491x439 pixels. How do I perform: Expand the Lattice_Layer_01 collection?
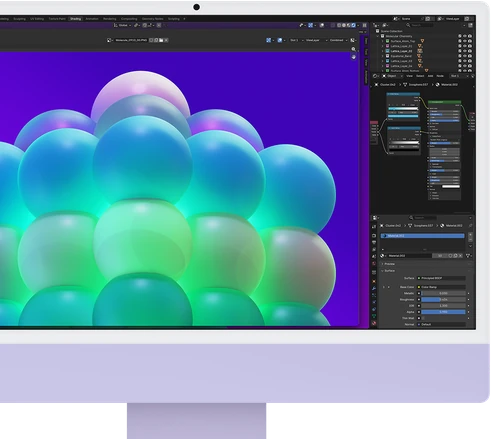click(x=383, y=46)
